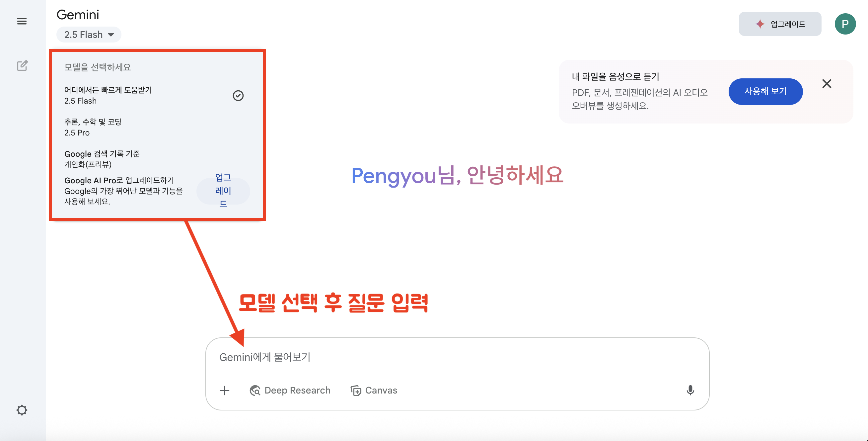This screenshot has width=868, height=441.
Task: Open the P account avatar
Action: 845,24
